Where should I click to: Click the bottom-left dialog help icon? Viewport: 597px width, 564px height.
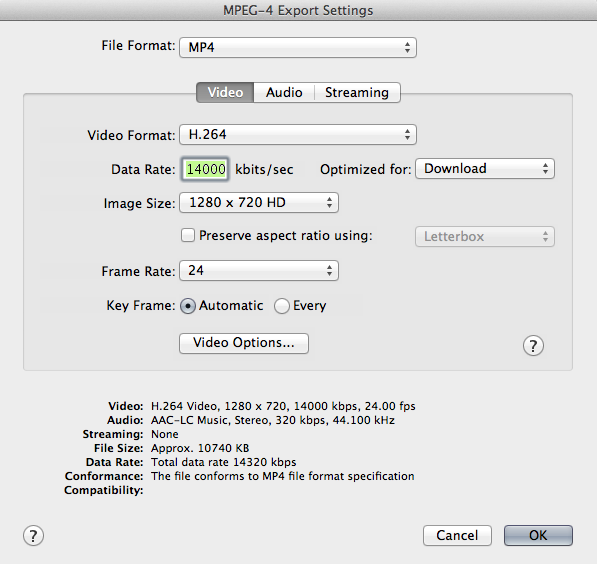(34, 535)
